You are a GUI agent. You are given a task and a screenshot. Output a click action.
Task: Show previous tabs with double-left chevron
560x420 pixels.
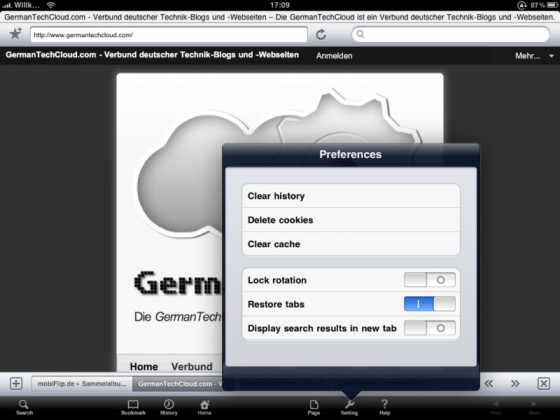489,384
